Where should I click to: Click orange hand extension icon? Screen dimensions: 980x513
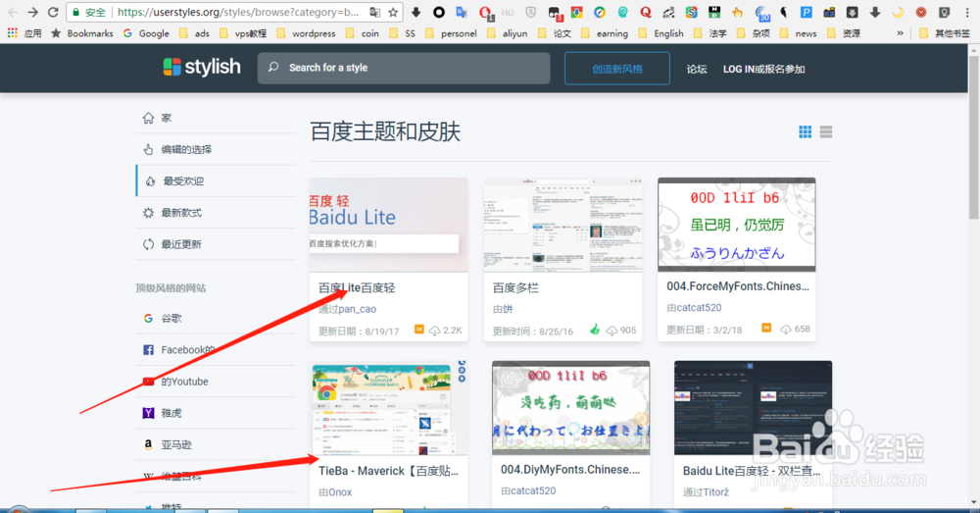(x=738, y=12)
